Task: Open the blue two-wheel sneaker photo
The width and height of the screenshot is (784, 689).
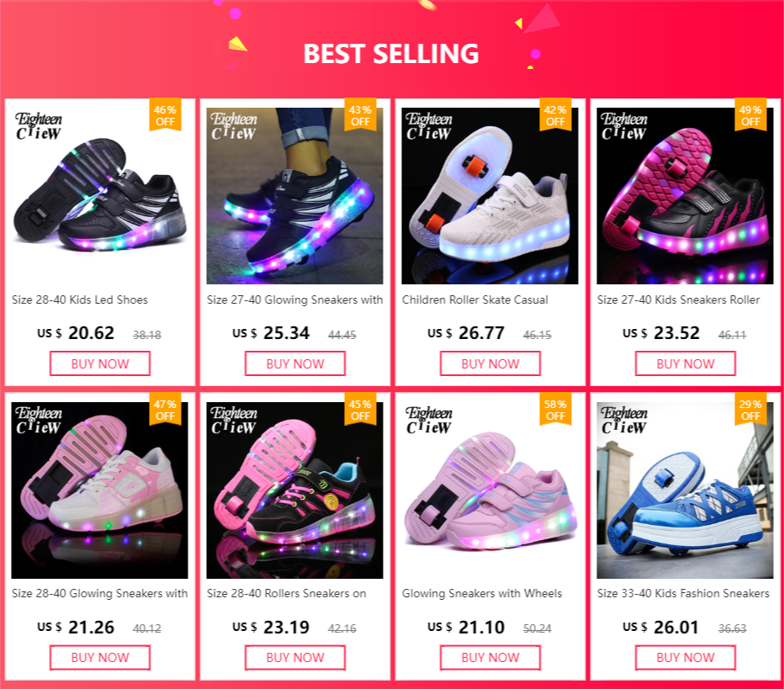Action: pos(685,490)
